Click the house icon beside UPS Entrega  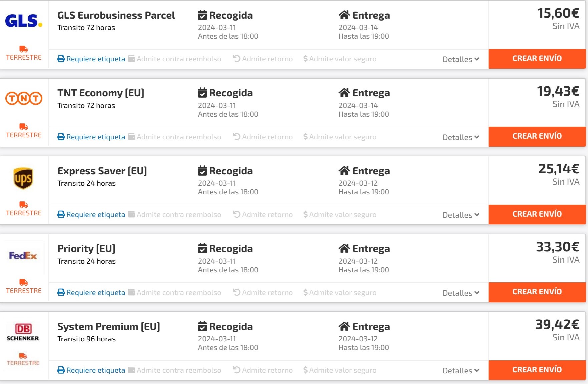[x=344, y=171]
